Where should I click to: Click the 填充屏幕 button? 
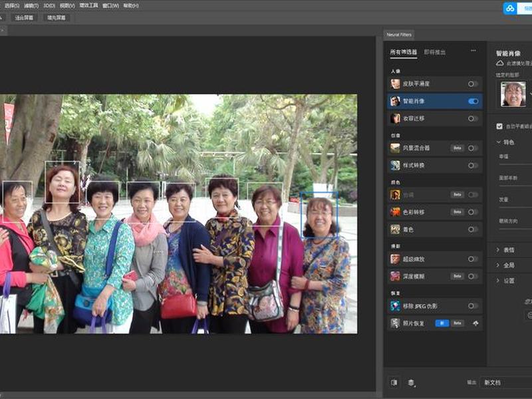[57, 18]
